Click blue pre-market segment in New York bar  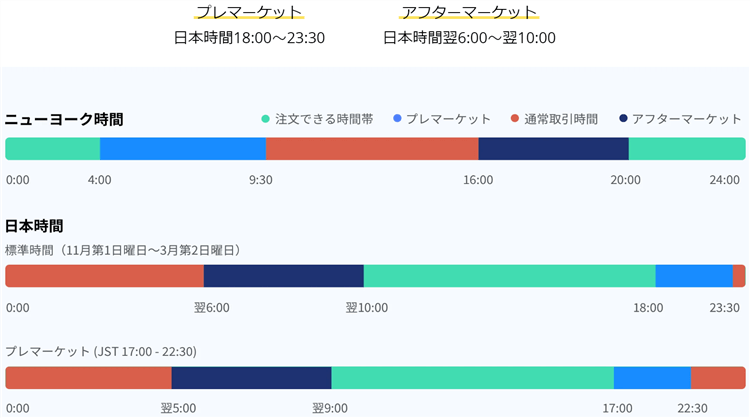pos(182,149)
